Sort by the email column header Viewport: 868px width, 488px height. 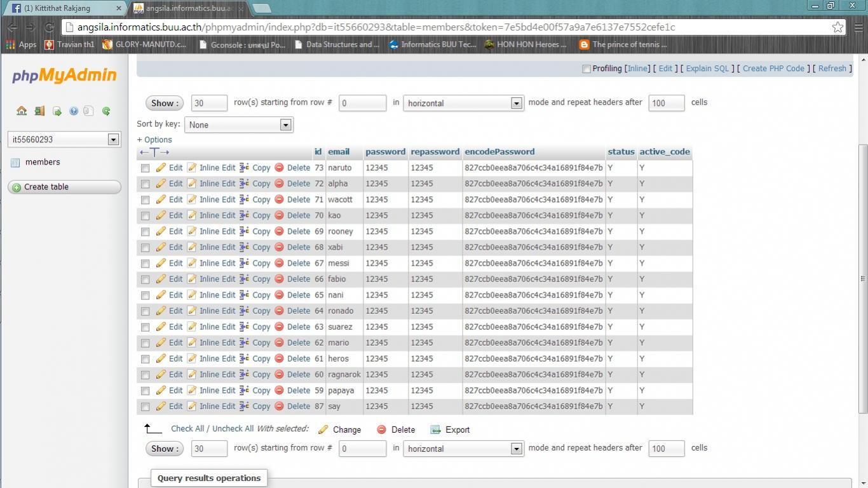click(339, 152)
